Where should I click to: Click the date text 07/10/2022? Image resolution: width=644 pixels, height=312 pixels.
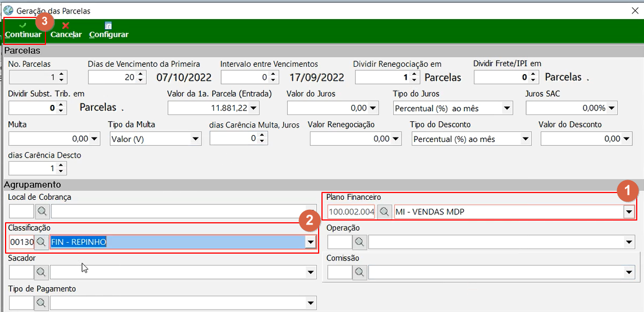[x=184, y=77]
